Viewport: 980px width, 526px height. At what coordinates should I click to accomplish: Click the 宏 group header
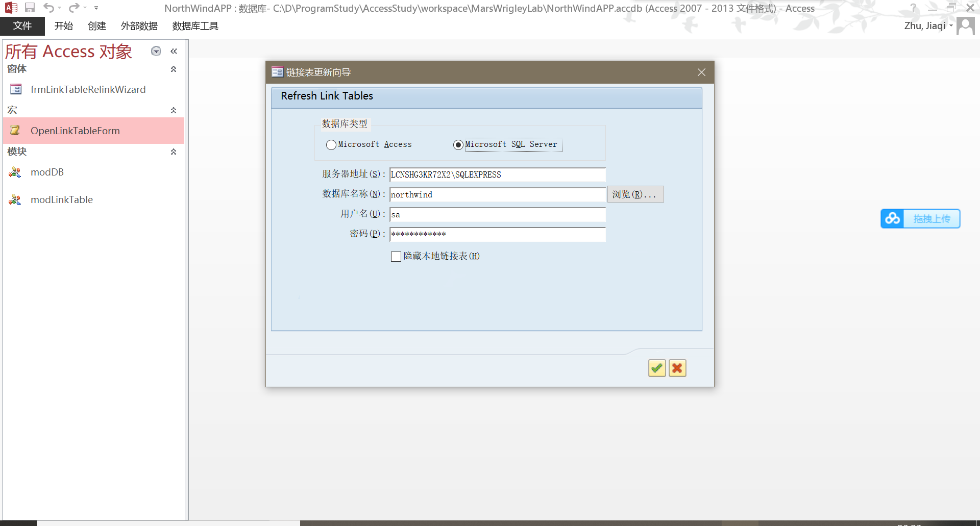click(x=12, y=110)
